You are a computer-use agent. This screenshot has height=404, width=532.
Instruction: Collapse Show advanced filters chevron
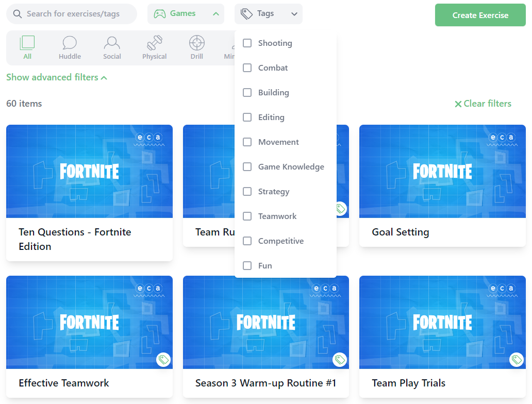coord(104,78)
